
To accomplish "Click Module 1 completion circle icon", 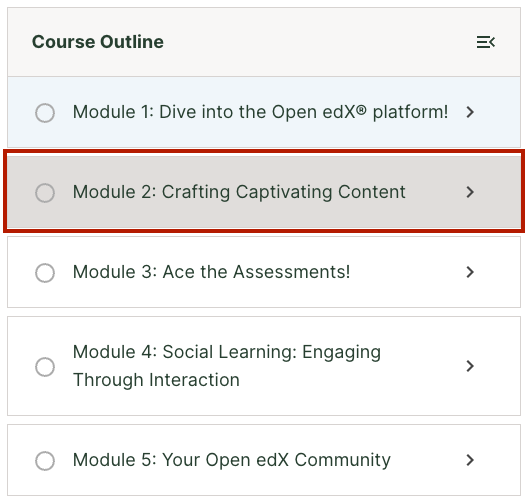I will [45, 113].
